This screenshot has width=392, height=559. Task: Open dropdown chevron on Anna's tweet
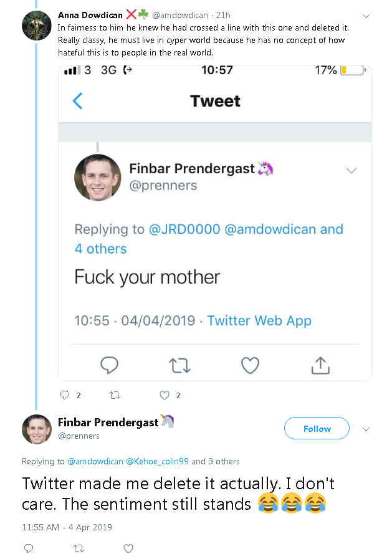coord(366,16)
